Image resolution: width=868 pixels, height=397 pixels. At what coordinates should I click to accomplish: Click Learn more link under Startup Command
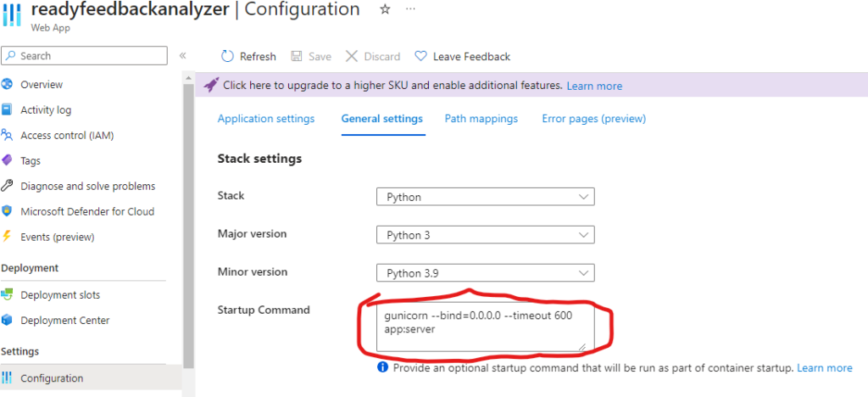coord(824,368)
